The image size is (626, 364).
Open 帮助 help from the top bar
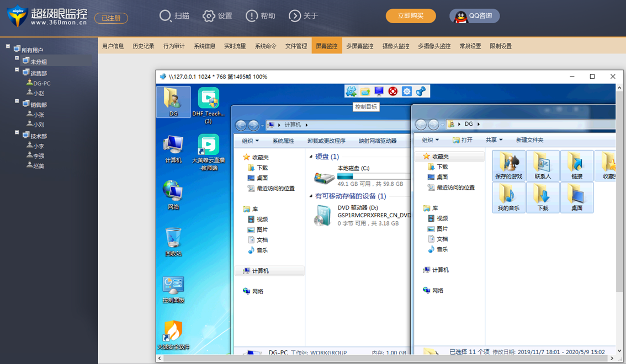(261, 16)
